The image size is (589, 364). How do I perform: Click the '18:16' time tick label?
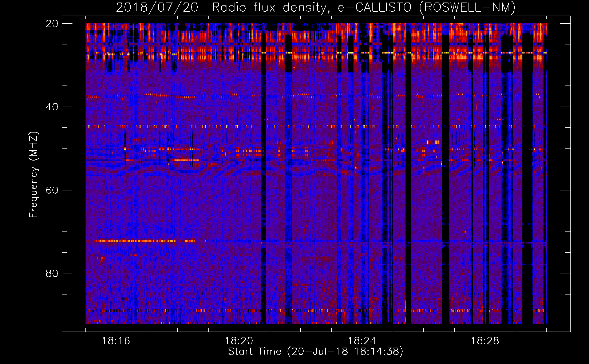[x=116, y=341]
